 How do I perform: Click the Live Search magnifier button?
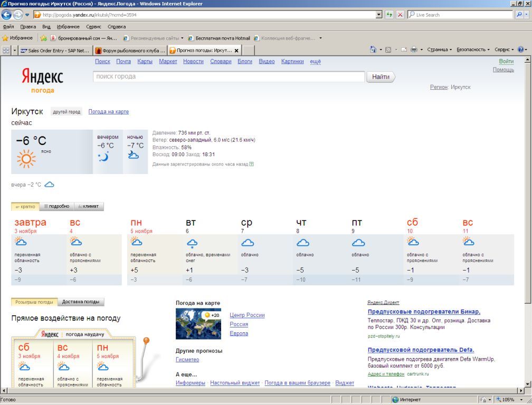[x=519, y=15]
